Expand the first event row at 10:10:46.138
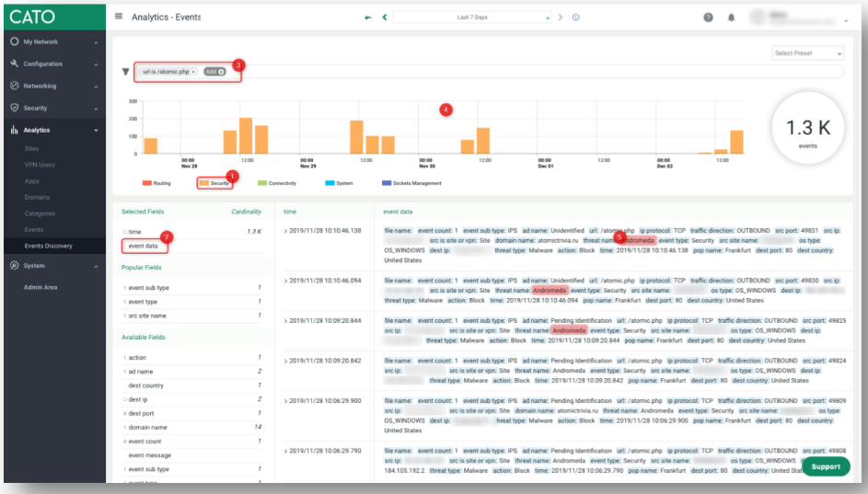Image resolution: width=868 pixels, height=494 pixels. [285, 231]
